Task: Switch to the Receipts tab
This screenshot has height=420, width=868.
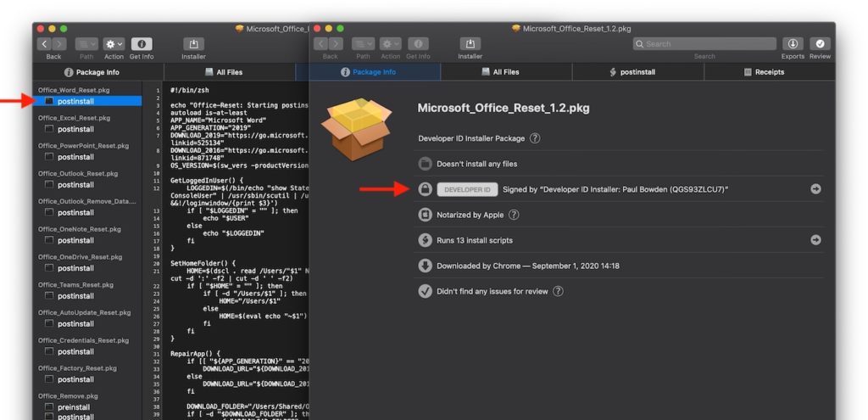Action: (x=764, y=72)
